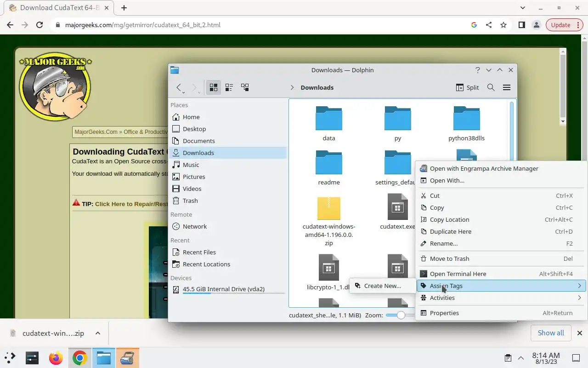The image size is (588, 368).
Task: Open the python38dlls folder
Action: pyautogui.click(x=466, y=123)
